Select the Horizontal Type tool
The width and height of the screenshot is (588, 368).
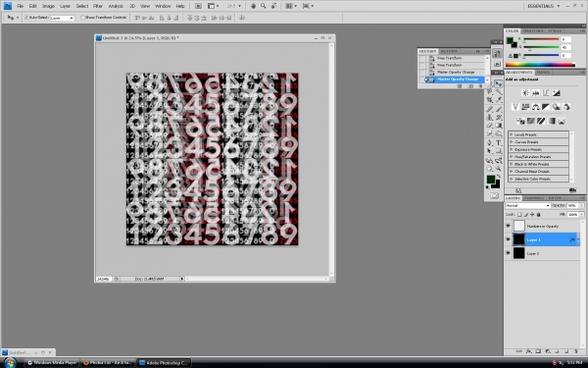point(499,142)
